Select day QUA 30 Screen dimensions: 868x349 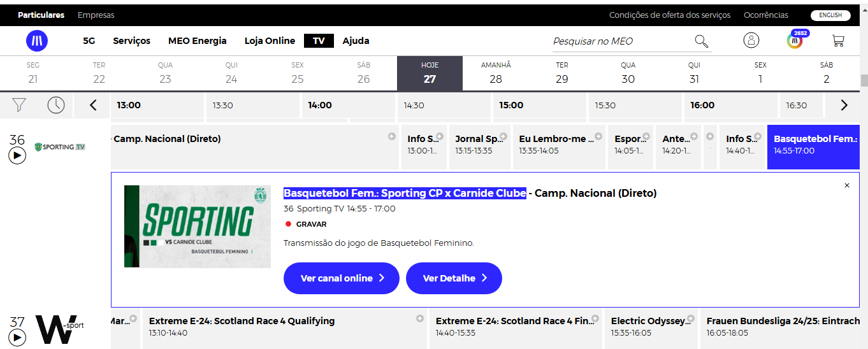(x=628, y=73)
